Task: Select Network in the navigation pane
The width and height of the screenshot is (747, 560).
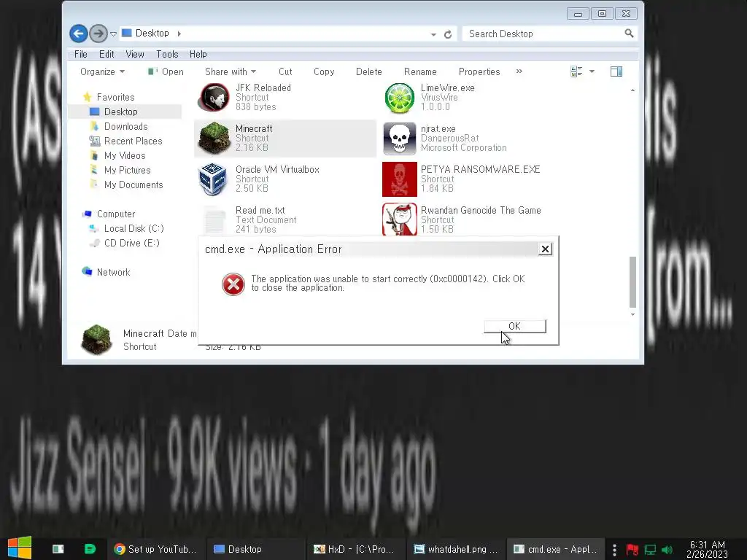Action: pos(113,273)
